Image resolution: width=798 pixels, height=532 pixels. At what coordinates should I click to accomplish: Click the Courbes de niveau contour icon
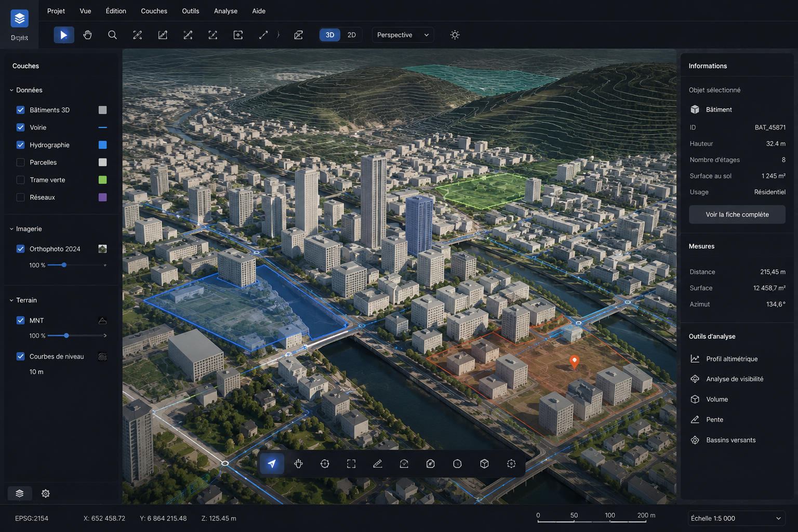[102, 356]
